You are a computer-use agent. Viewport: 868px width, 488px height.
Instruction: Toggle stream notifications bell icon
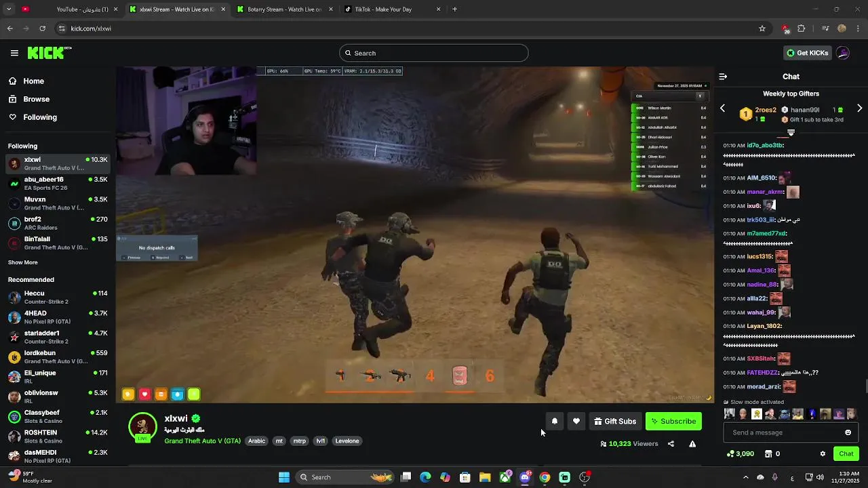click(555, 421)
